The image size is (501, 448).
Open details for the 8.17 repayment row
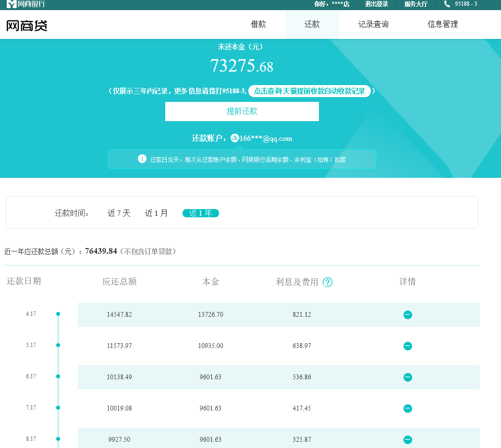[x=408, y=440]
